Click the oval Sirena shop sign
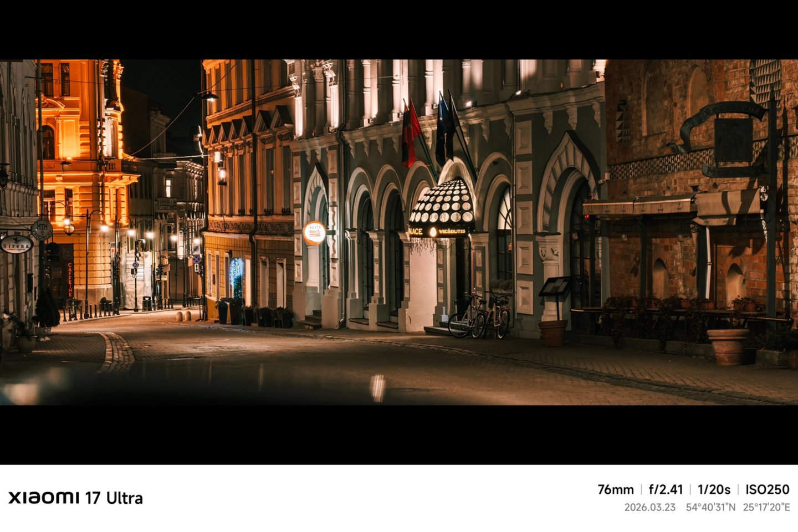Viewport: 798px width, 532px height. (17, 244)
